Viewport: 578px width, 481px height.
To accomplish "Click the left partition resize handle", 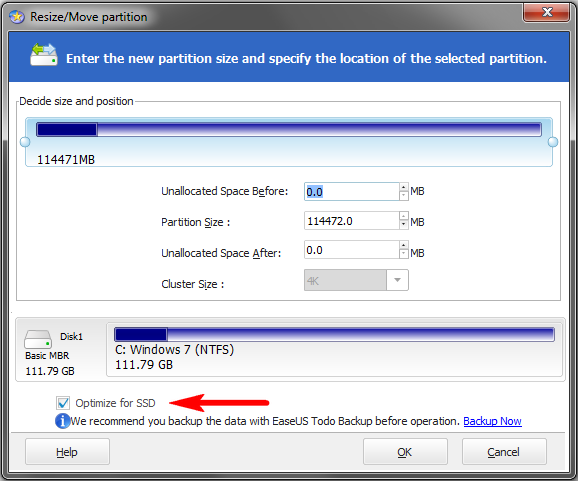I will pos(25,142).
